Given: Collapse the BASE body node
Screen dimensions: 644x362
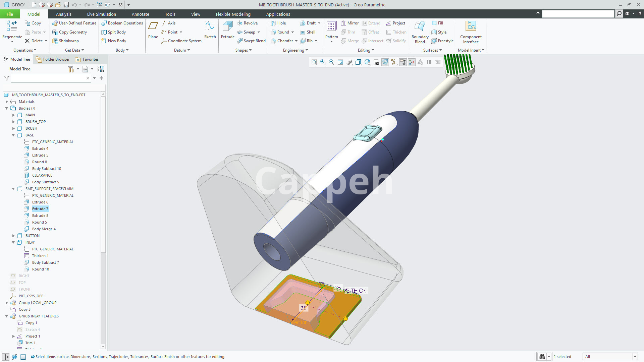Looking at the screenshot, I should click(13, 135).
